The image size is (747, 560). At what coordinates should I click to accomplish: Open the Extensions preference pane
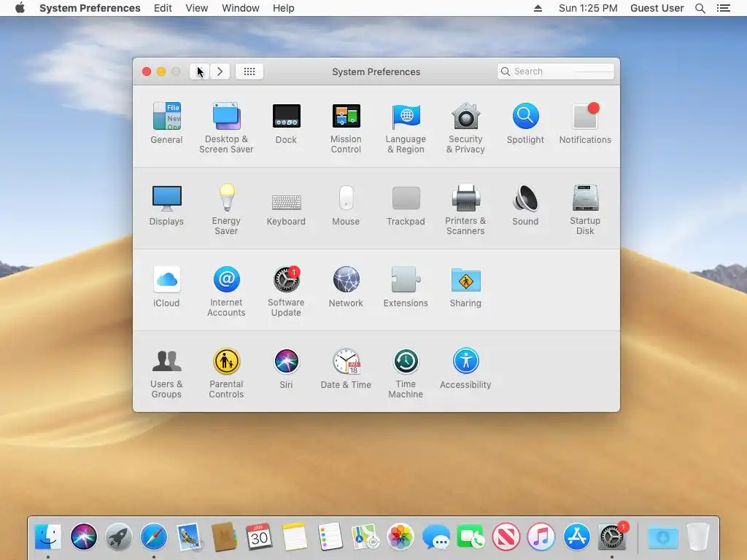[x=406, y=287]
